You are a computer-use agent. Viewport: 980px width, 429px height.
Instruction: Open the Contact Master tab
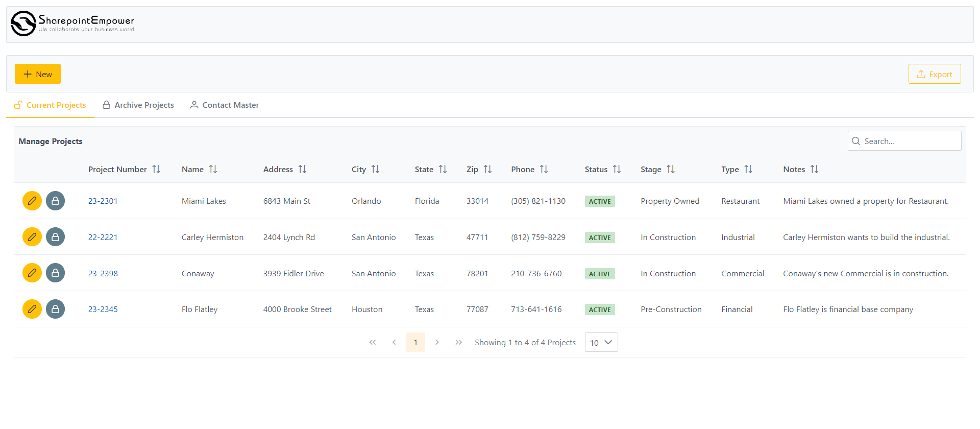click(225, 105)
